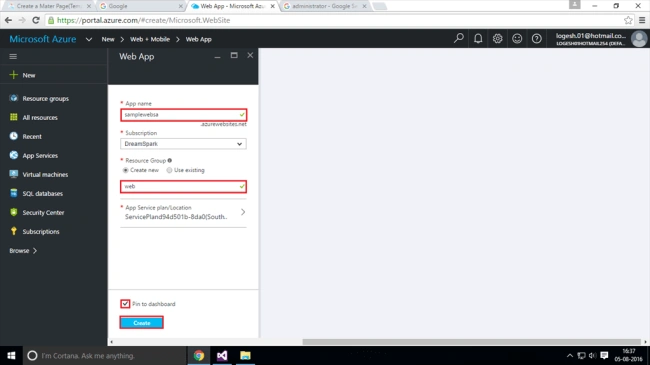Click the account avatar picture
The image size is (650, 365).
click(639, 39)
